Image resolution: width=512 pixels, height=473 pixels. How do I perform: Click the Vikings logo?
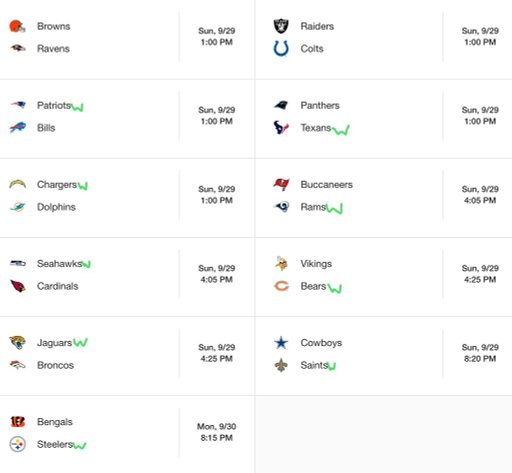281,263
